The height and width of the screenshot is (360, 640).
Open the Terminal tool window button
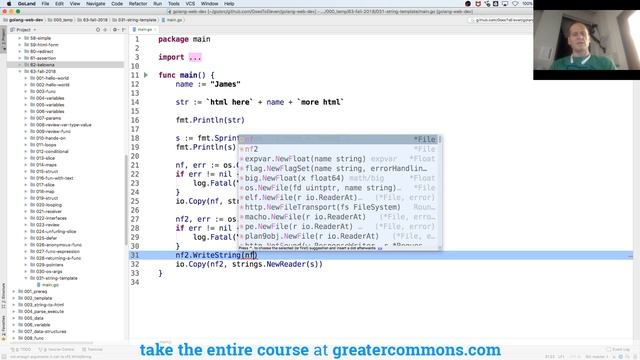[x=93, y=350]
